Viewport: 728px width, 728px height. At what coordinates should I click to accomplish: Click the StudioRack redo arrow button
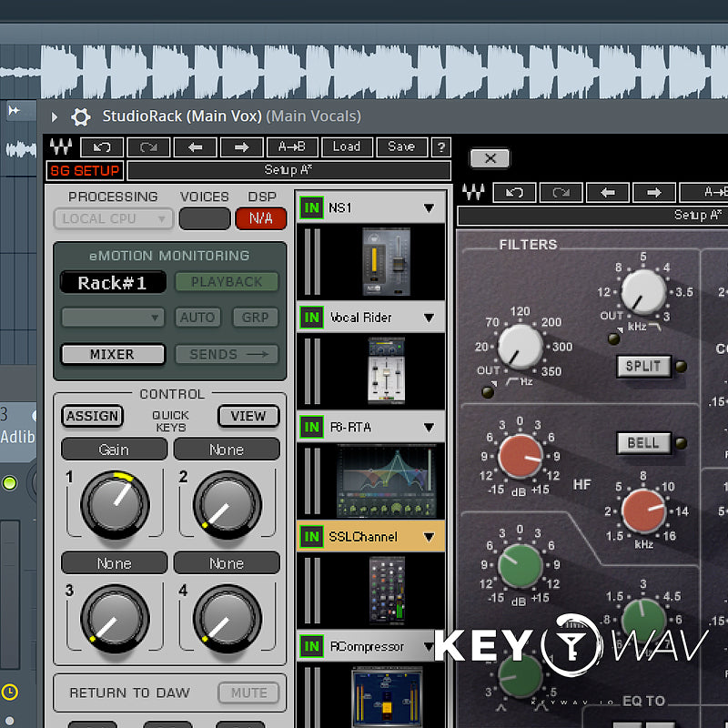[x=148, y=147]
